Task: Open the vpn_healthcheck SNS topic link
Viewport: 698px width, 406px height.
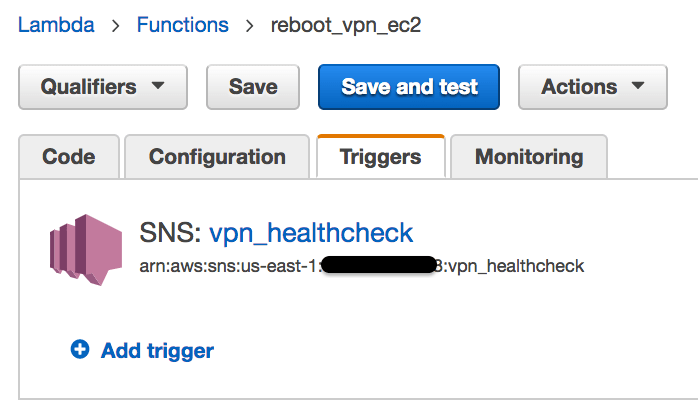Action: [x=311, y=233]
